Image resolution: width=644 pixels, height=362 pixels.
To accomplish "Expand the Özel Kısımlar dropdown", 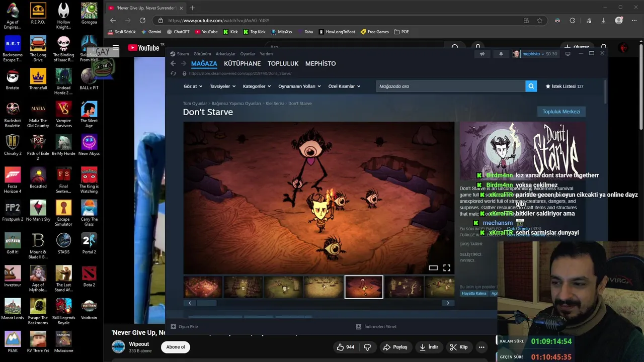I will click(x=345, y=86).
